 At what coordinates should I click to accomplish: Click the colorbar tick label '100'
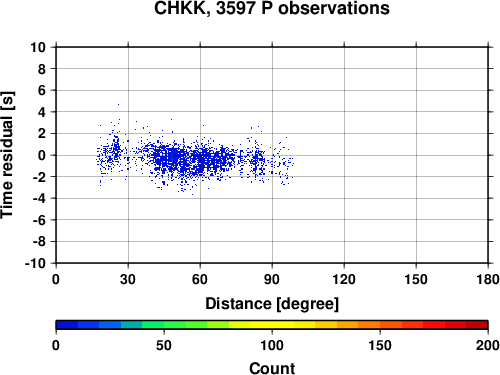coord(272,345)
